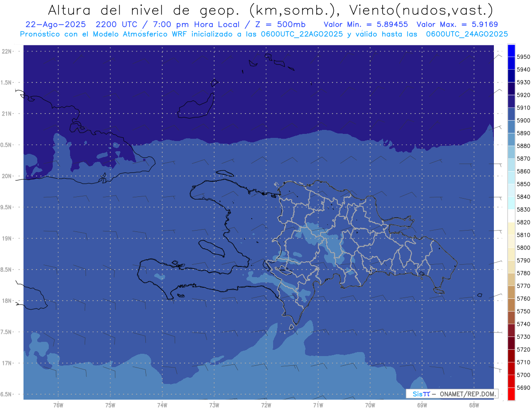Select the 'Valor Min. = 5.89455' text
This screenshot has height=411, width=532.
tap(366, 24)
